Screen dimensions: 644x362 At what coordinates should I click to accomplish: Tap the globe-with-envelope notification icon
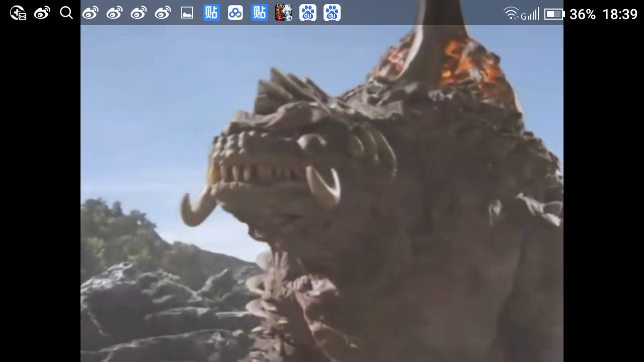coord(18,13)
